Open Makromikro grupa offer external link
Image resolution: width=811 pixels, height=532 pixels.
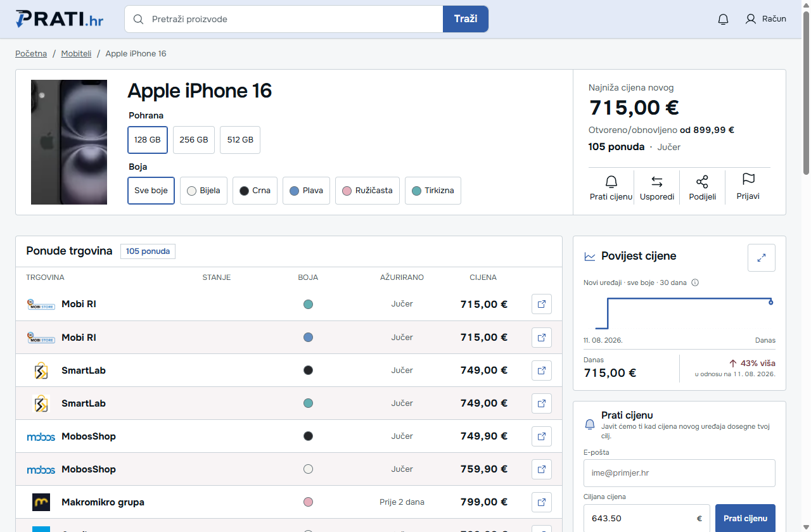click(542, 502)
